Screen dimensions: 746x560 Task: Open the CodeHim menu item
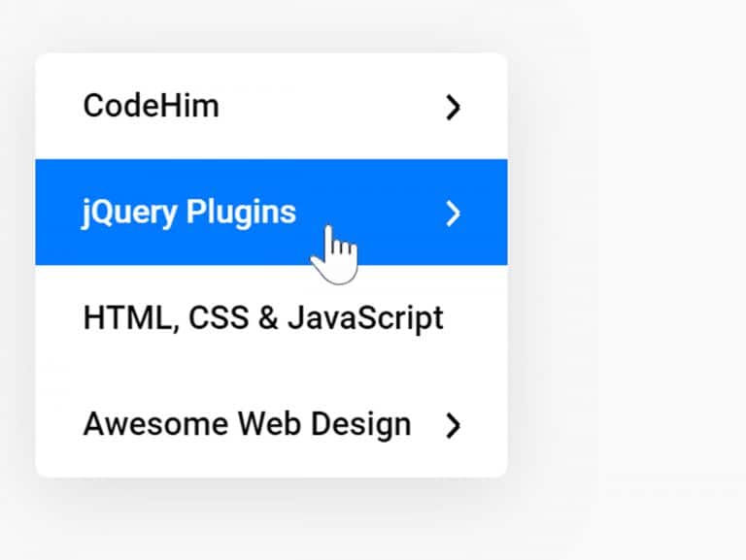pyautogui.click(x=152, y=106)
